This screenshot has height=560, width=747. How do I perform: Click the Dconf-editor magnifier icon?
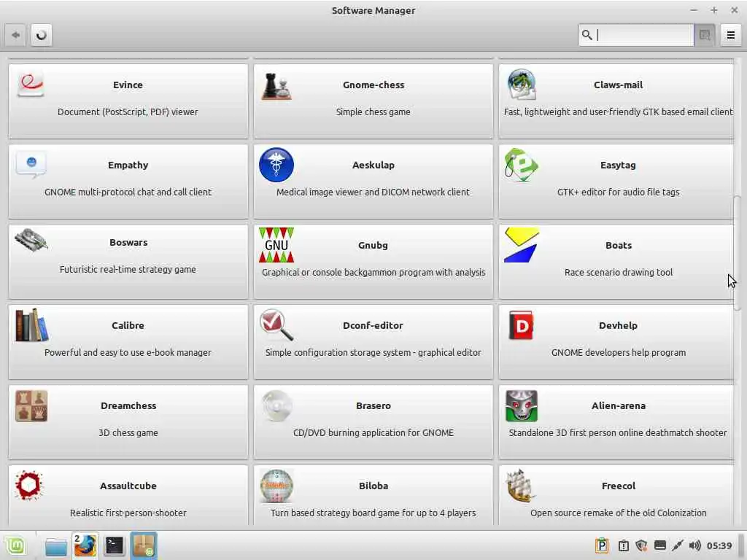276,324
